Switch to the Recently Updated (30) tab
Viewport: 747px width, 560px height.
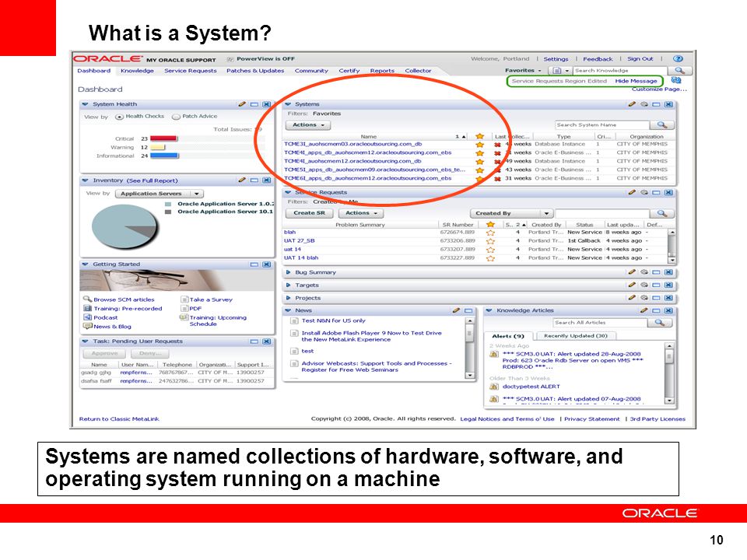click(576, 336)
